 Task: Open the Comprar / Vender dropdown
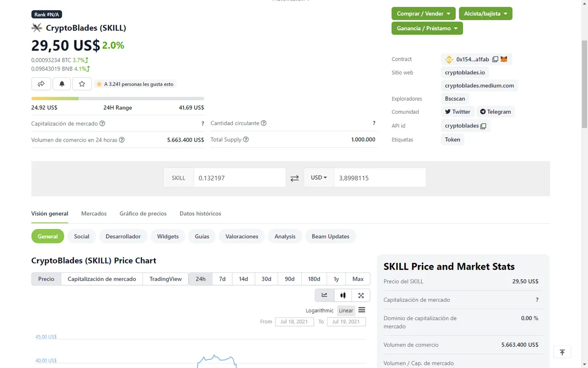point(424,14)
